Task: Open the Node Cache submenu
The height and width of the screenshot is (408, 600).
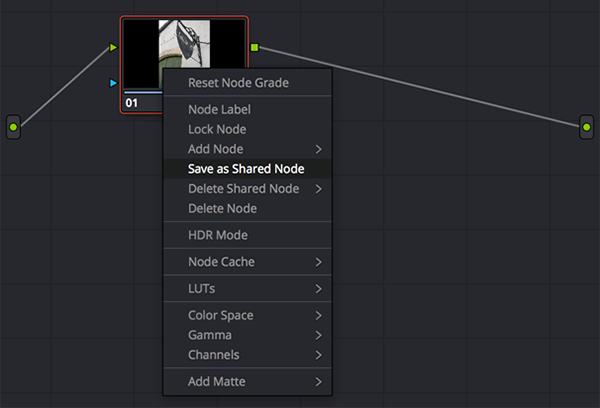Action: point(248,262)
